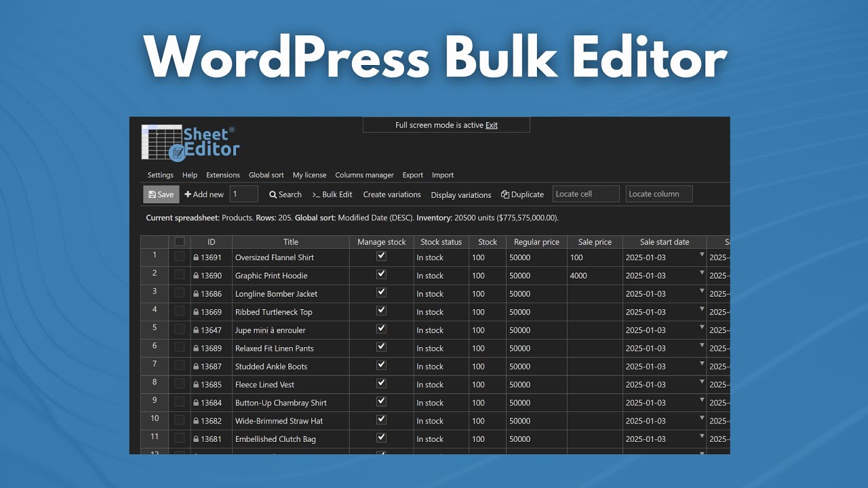Toggle Manage stock for Ribbed Turtleneck Top
Image resolution: width=868 pixels, height=488 pixels.
tap(381, 310)
